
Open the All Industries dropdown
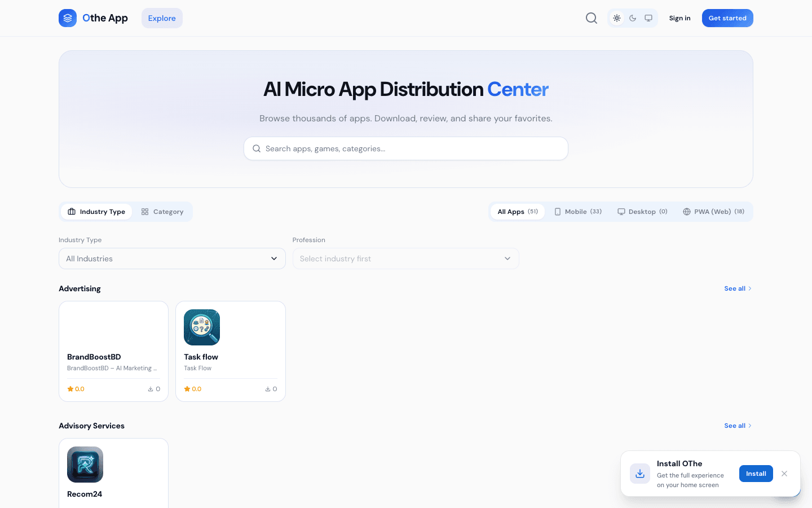tap(172, 259)
